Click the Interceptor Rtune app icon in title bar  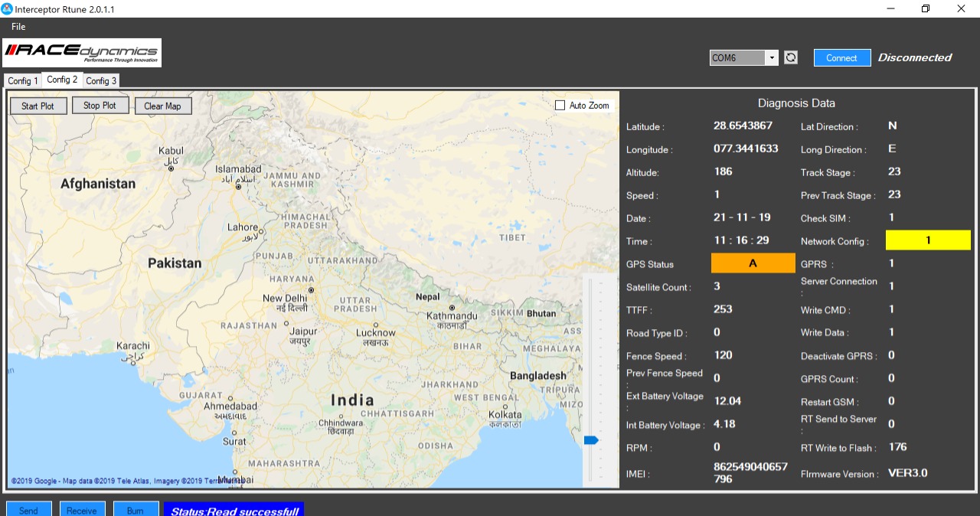pos(7,8)
